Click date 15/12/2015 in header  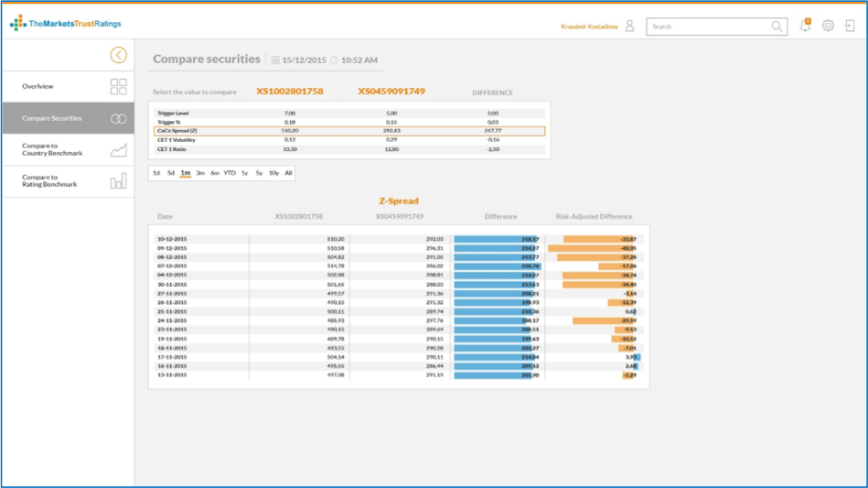click(304, 60)
